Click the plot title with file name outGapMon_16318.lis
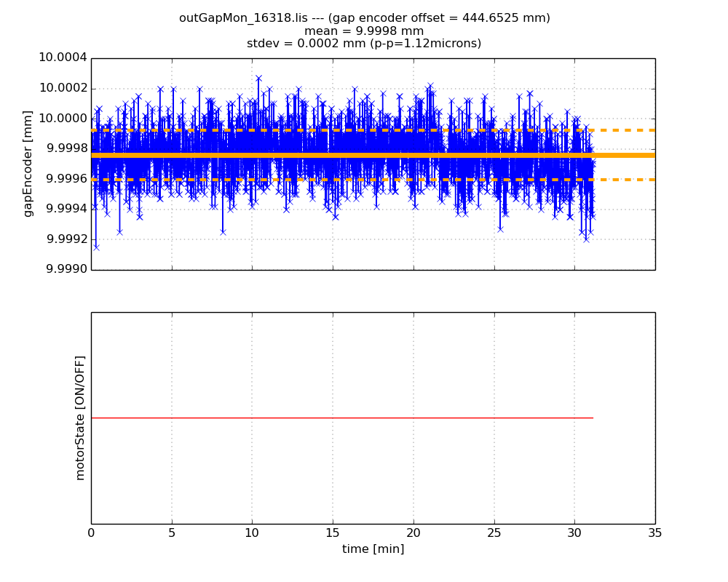 [x=364, y=18]
